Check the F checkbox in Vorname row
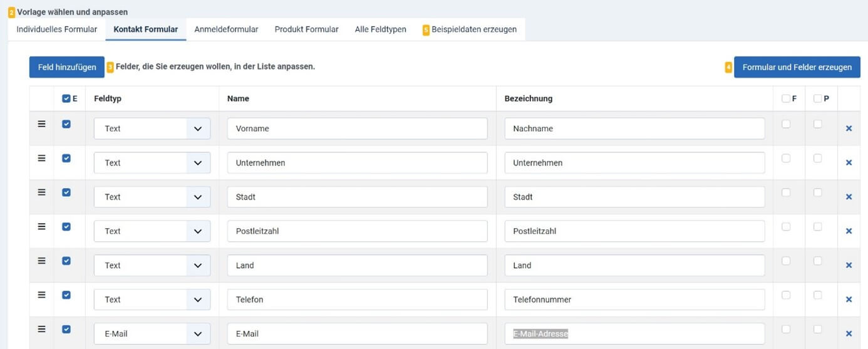This screenshot has height=349, width=868. pyautogui.click(x=786, y=124)
